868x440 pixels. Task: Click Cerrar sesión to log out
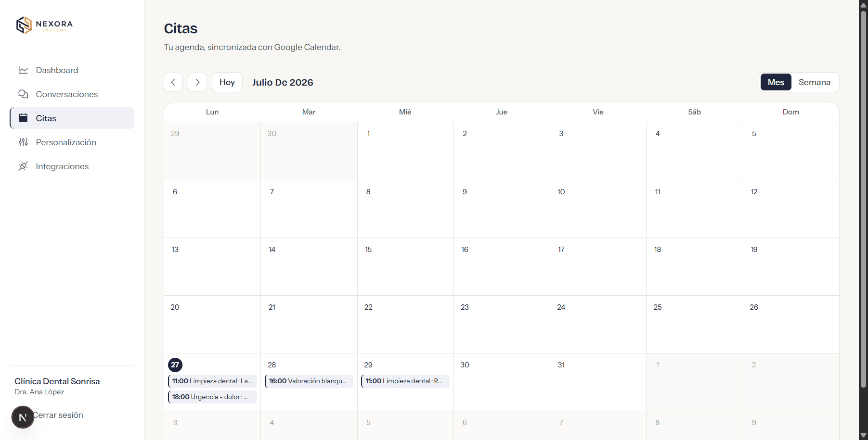click(58, 415)
